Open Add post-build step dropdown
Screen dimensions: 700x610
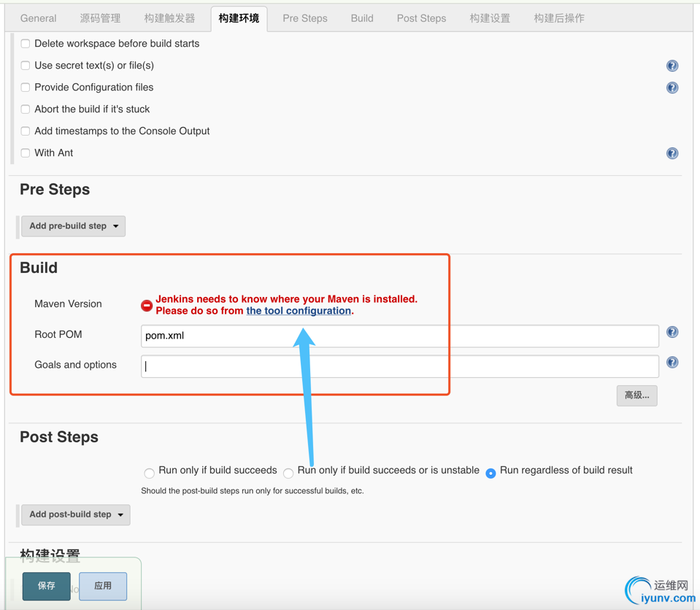pos(76,514)
